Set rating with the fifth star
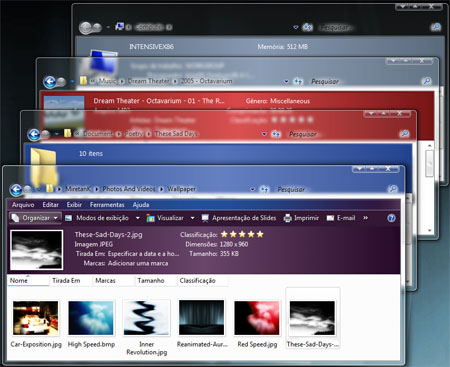This screenshot has height=367, width=450. click(x=260, y=234)
